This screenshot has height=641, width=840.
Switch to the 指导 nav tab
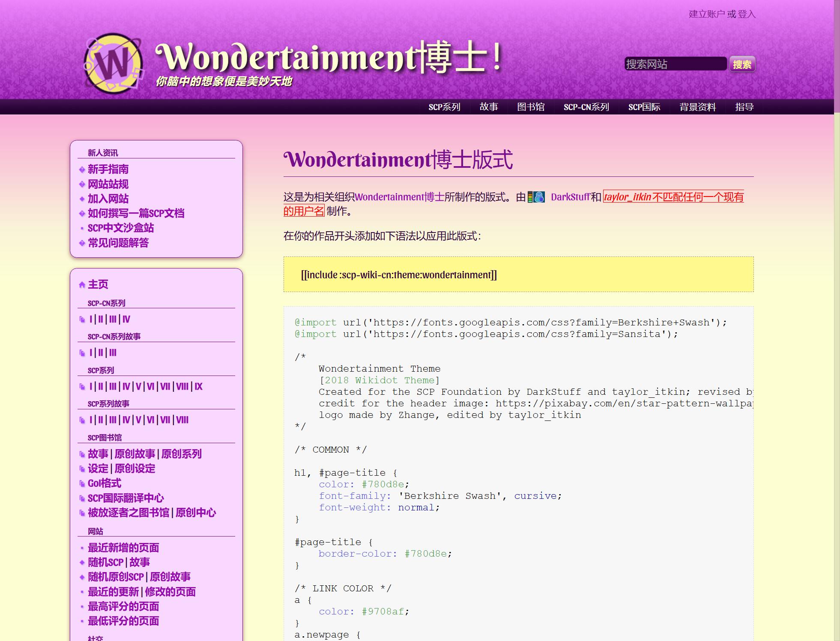tap(744, 107)
